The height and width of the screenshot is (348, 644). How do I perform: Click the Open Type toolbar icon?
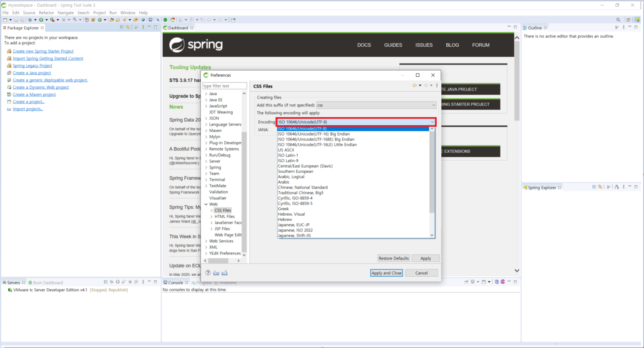(111, 20)
